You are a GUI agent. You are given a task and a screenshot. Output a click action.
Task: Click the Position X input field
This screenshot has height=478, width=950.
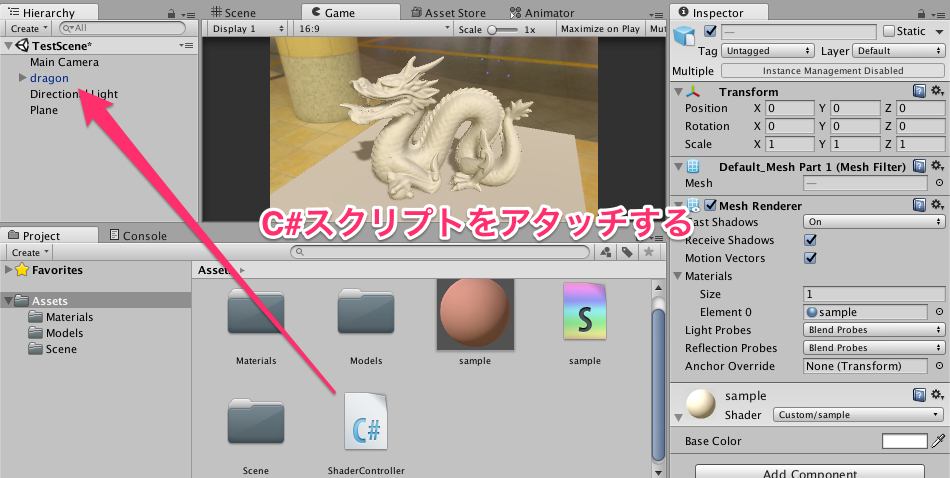(789, 108)
